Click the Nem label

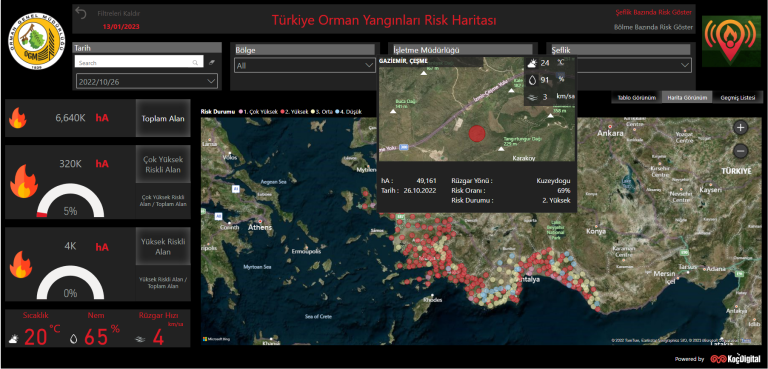(x=96, y=316)
